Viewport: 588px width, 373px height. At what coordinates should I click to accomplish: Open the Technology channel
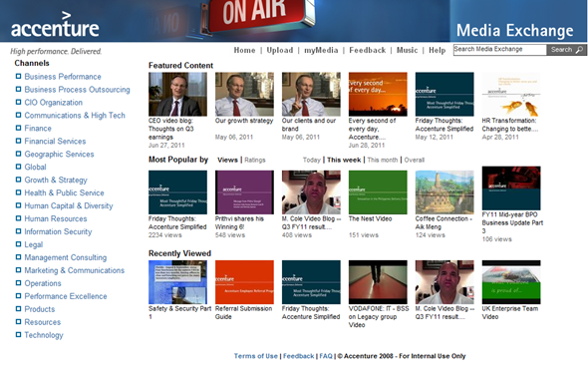click(44, 335)
